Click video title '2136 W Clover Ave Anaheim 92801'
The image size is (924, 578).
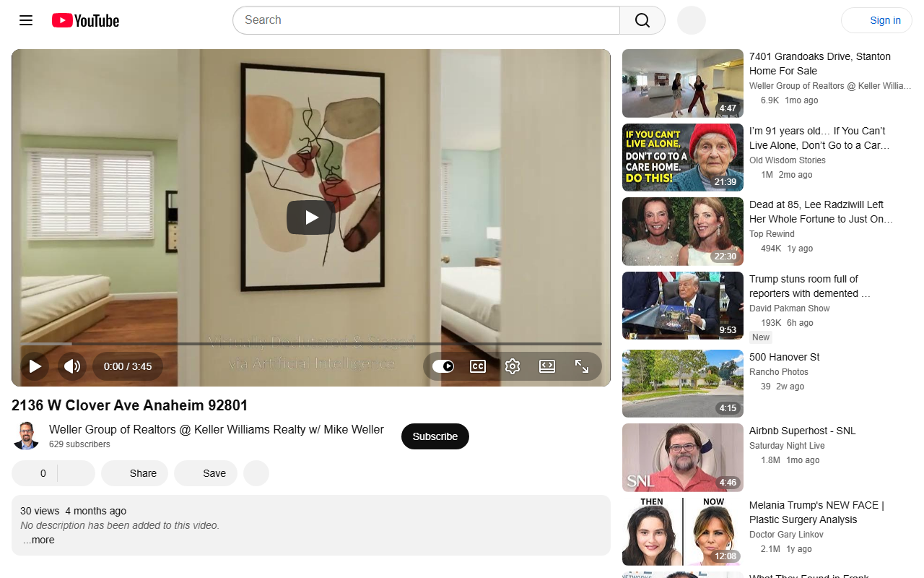[x=129, y=405]
